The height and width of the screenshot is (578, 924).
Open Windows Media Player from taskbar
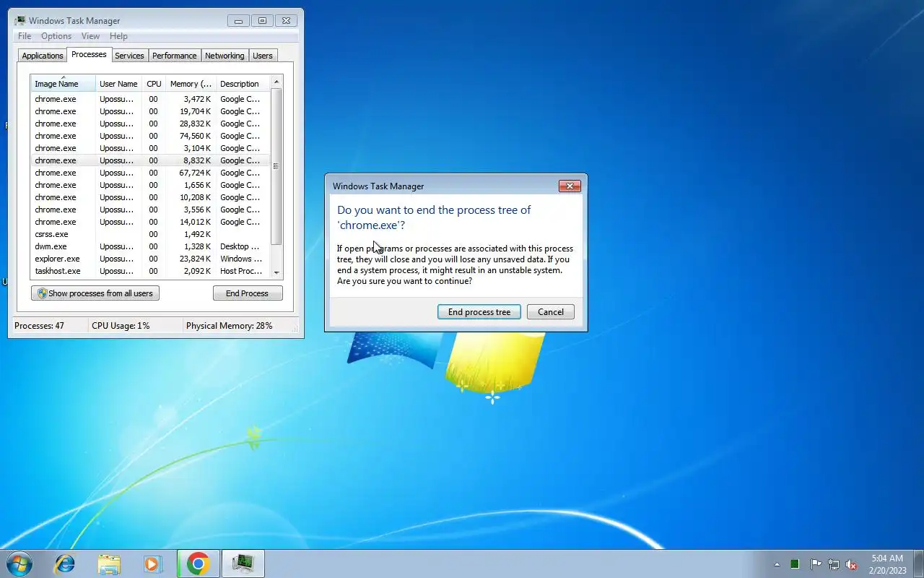click(152, 564)
